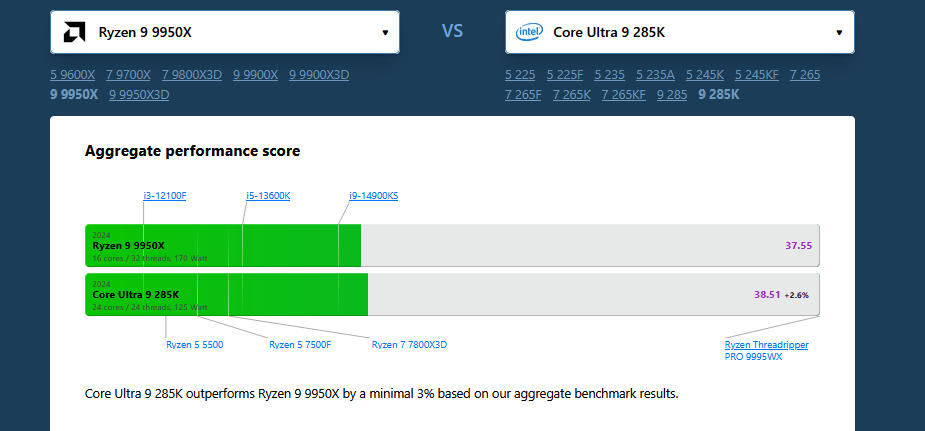Viewport: 925px width, 431px height.
Task: Open the Ryzen 9 9950X processor dropdown
Action: (x=225, y=32)
